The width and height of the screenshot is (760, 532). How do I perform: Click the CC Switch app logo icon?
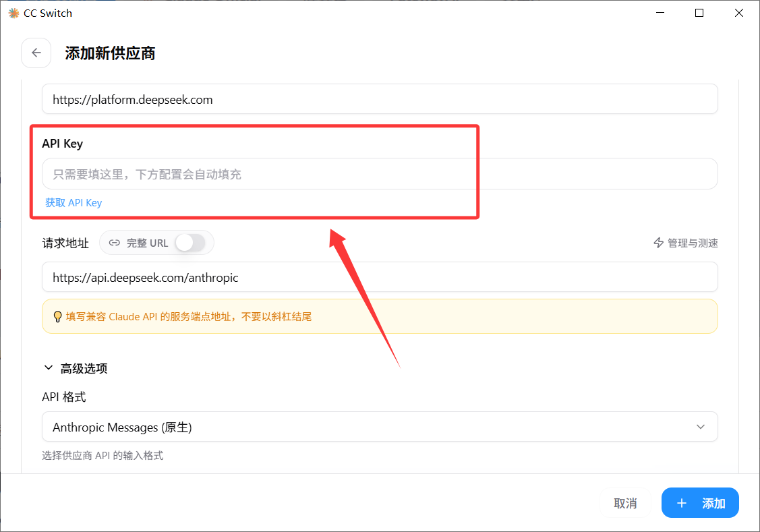[13, 13]
